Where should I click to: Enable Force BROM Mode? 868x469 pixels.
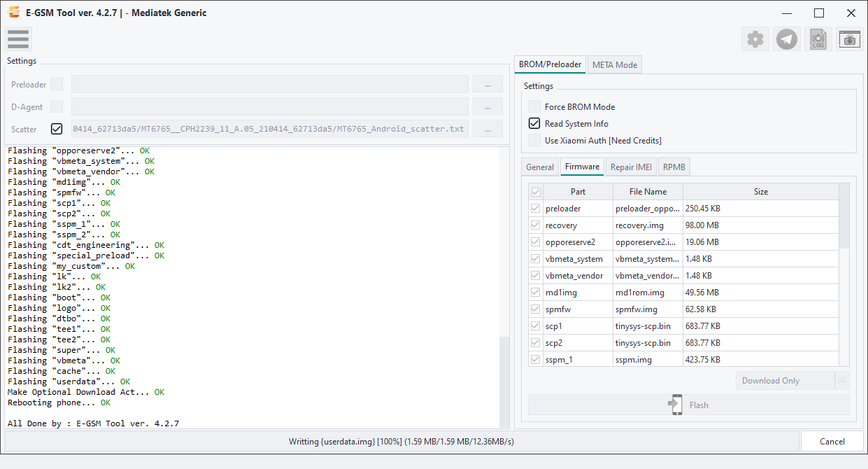pyautogui.click(x=534, y=106)
